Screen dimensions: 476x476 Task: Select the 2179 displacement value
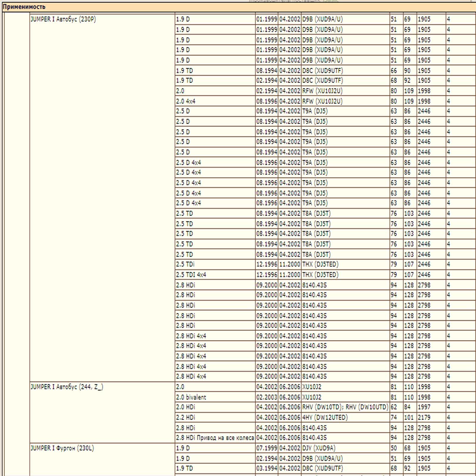[431, 417]
